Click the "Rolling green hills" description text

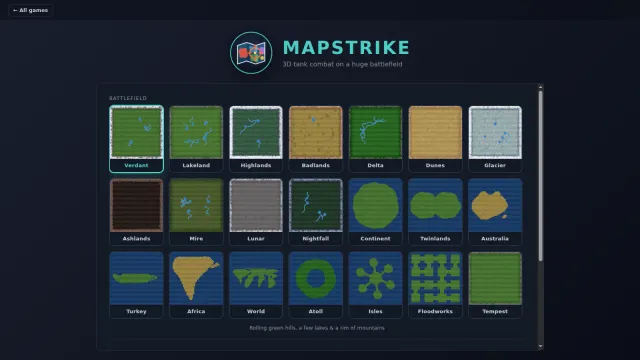[x=317, y=328]
